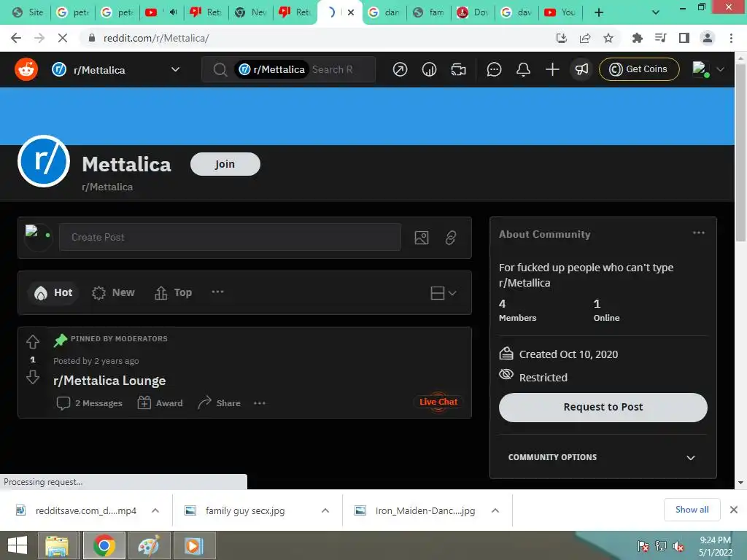The height and width of the screenshot is (560, 747).
Task: Toggle the Chrome side panel
Action: (684, 38)
